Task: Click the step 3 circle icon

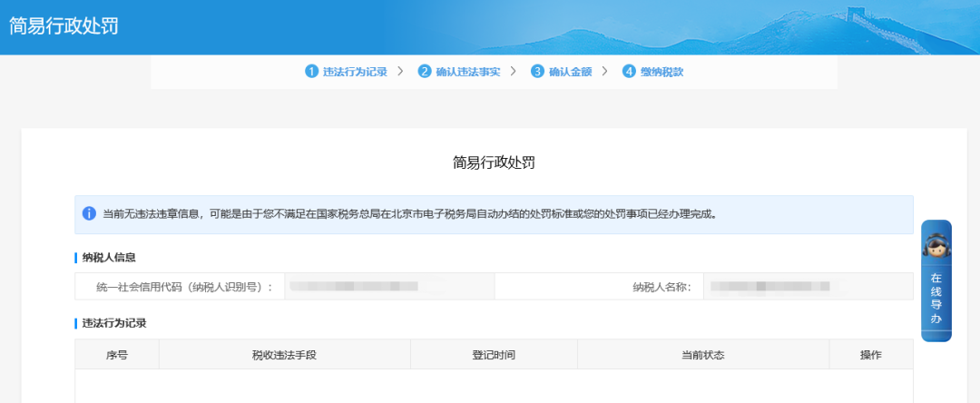Action: tap(537, 71)
